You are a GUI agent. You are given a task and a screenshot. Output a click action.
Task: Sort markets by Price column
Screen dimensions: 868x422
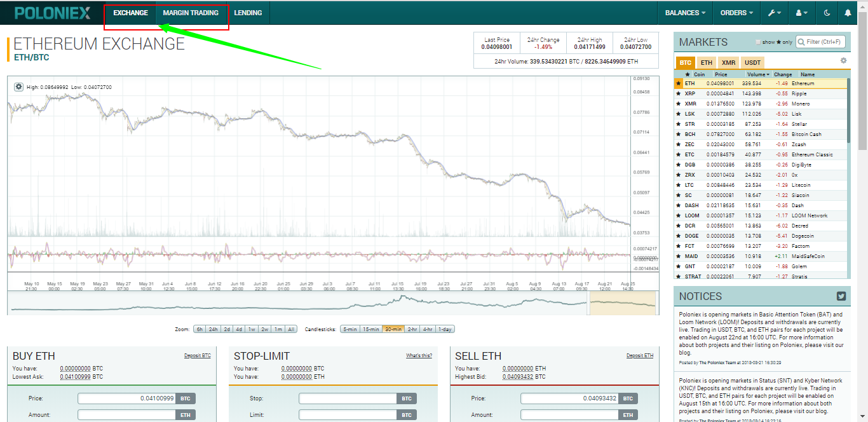pos(721,74)
